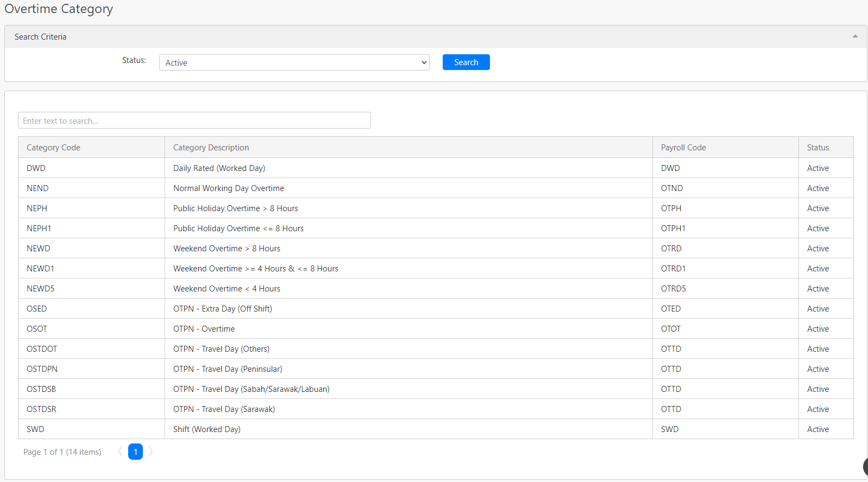Select the NEND category code row
The height and width of the screenshot is (482, 868).
(x=37, y=188)
